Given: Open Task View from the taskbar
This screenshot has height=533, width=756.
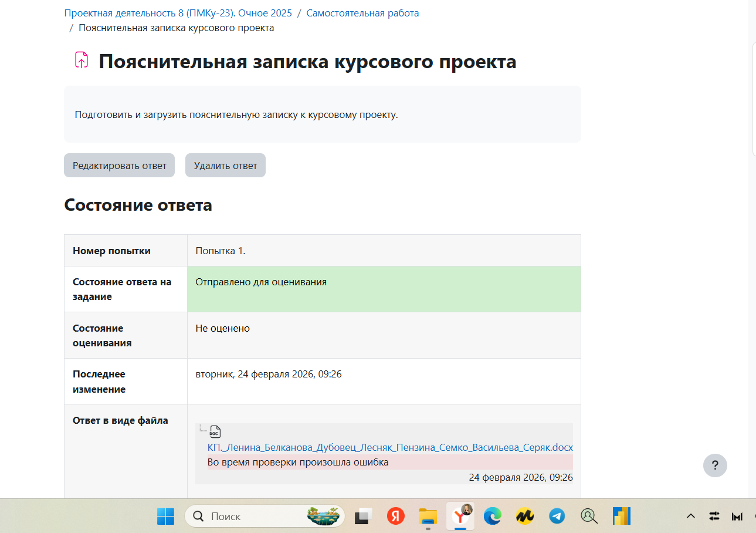Looking at the screenshot, I should pos(364,516).
